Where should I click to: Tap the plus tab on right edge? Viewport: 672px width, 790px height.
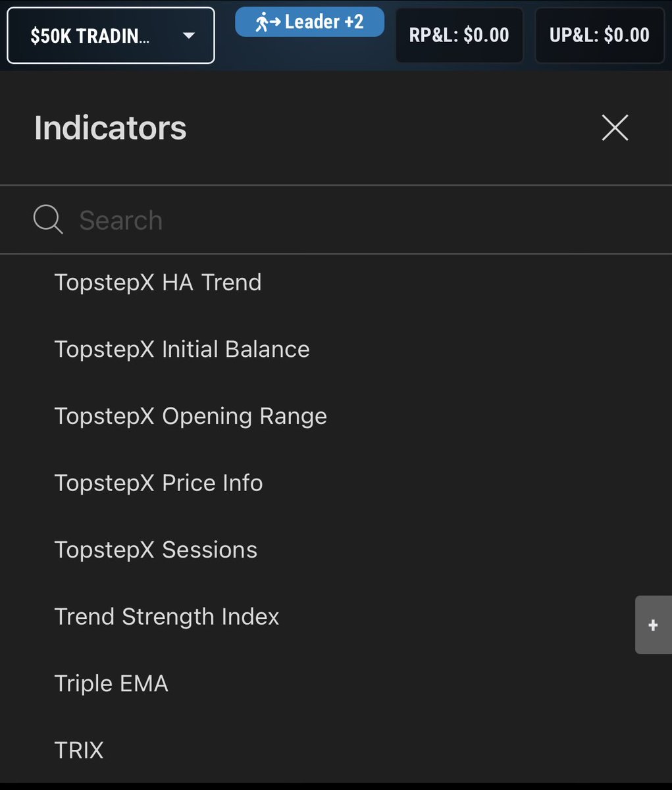tap(653, 625)
